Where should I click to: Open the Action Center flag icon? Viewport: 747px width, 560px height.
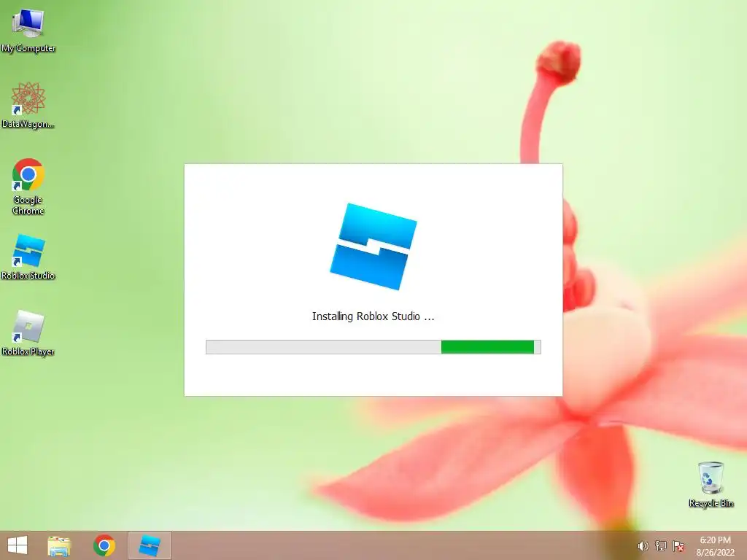(678, 546)
